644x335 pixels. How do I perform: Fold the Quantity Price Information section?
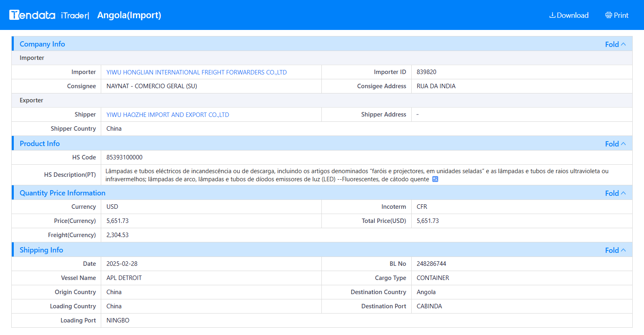point(615,193)
